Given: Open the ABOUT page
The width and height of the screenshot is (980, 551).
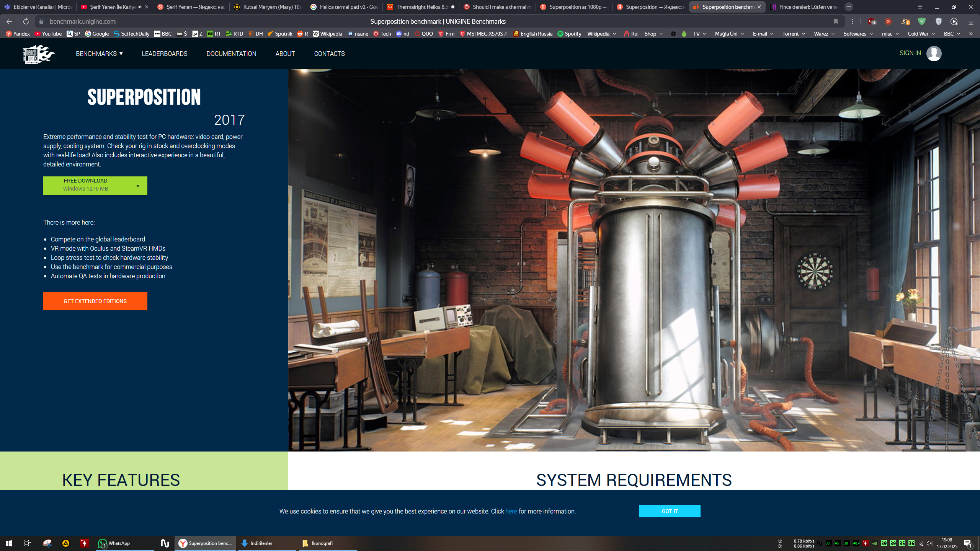Looking at the screenshot, I should (285, 54).
